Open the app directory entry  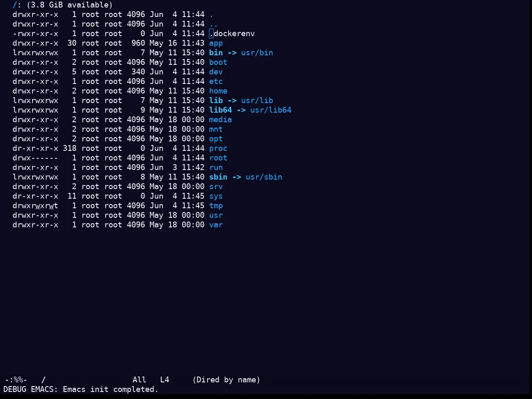point(216,43)
